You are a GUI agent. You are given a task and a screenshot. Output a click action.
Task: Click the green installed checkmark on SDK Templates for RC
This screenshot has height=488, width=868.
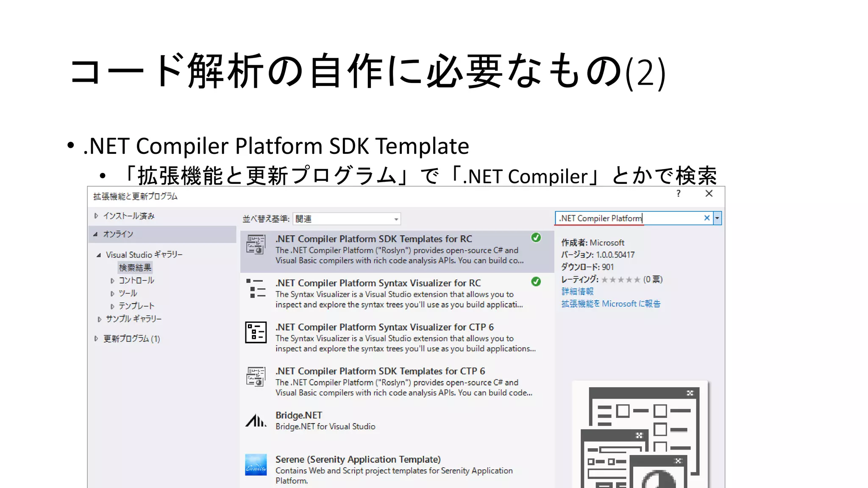tap(536, 238)
